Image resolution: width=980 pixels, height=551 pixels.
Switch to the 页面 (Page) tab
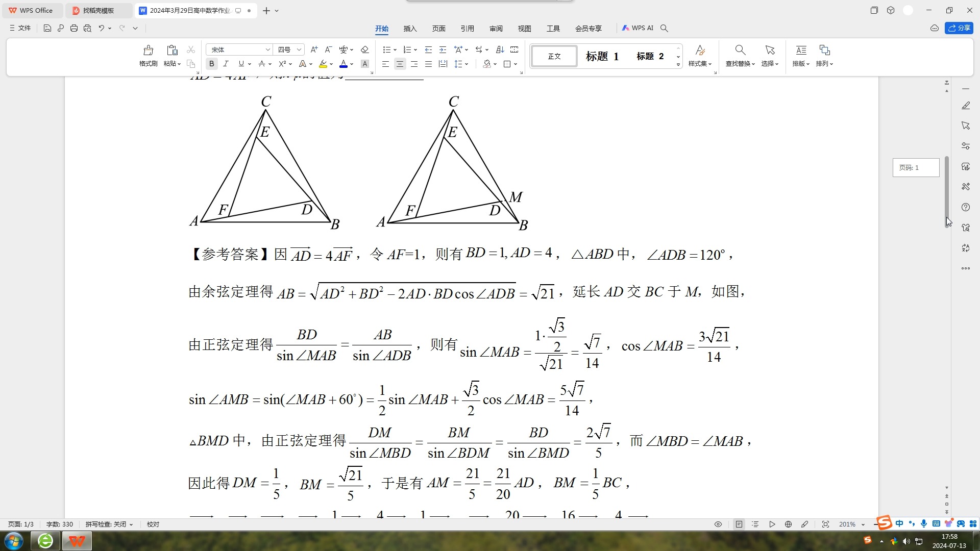click(x=439, y=29)
